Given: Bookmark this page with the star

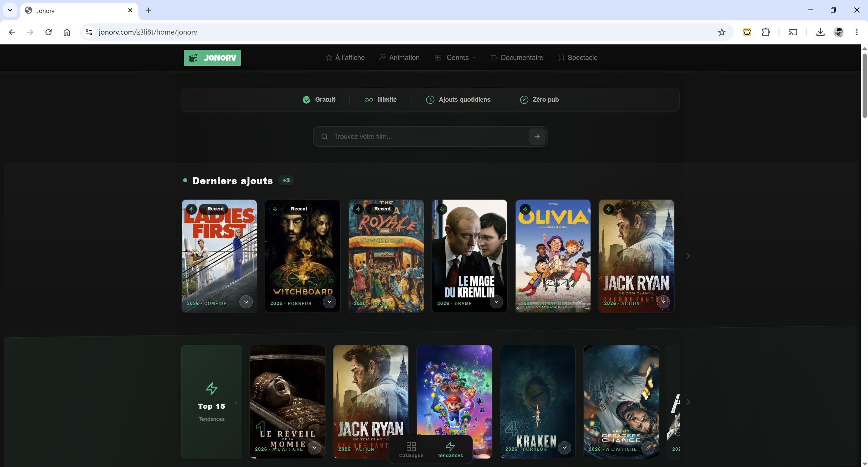Looking at the screenshot, I should [x=721, y=32].
